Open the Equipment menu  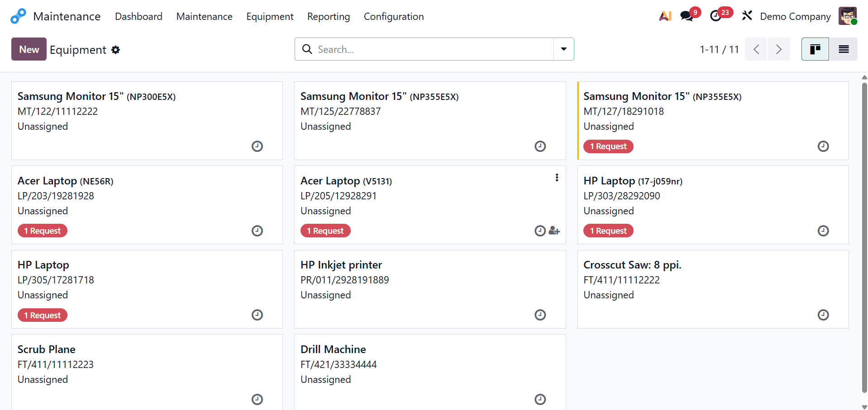(270, 16)
